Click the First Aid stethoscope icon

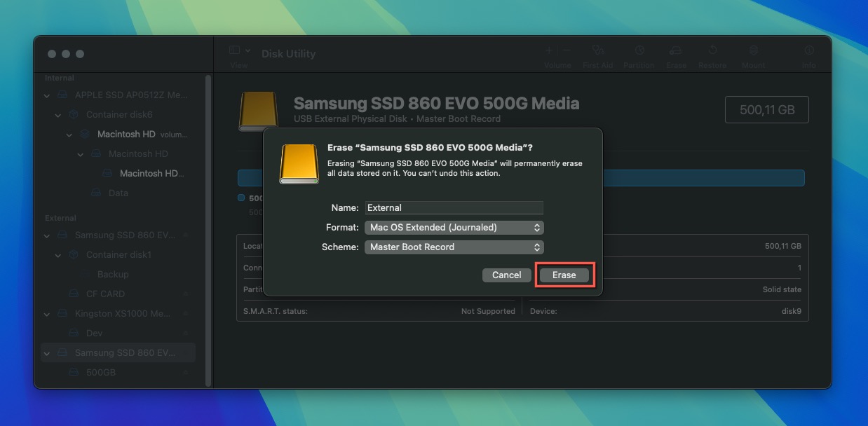(598, 50)
